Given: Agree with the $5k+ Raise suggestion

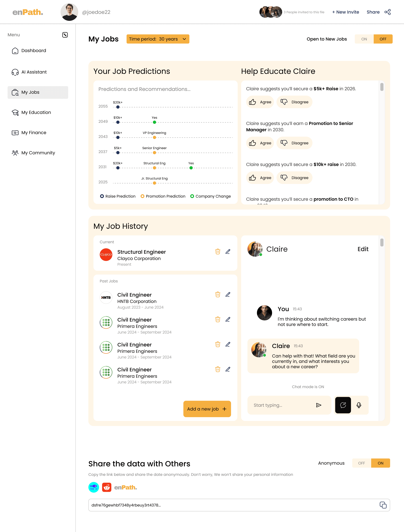Looking at the screenshot, I should tap(260, 102).
